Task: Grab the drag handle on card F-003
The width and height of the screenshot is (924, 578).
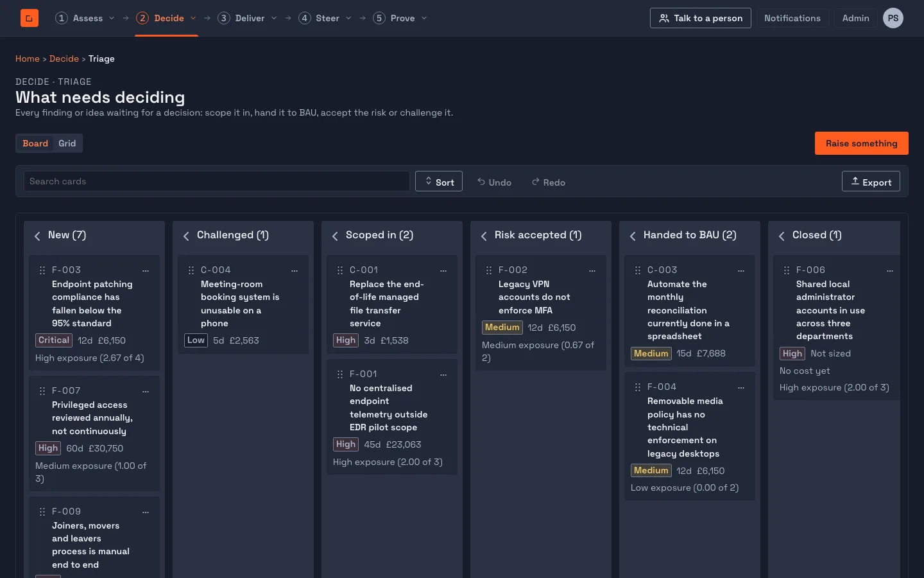Action: (42, 270)
